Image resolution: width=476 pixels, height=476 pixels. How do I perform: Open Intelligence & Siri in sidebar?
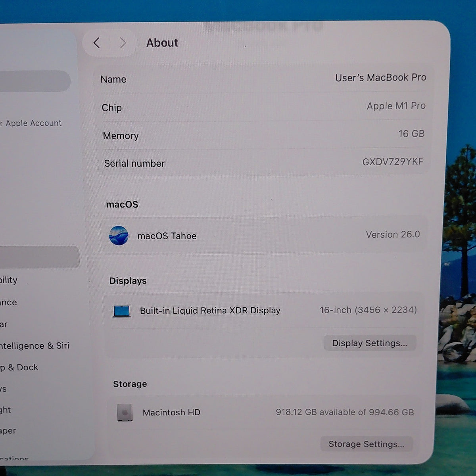click(35, 346)
